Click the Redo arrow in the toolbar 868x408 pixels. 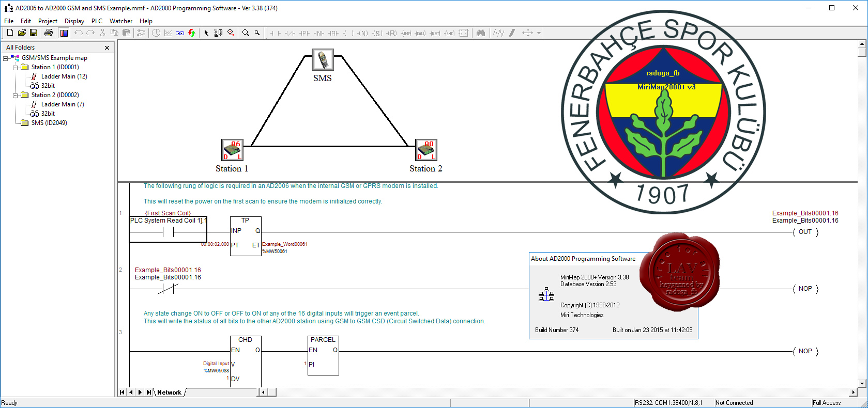coord(90,33)
